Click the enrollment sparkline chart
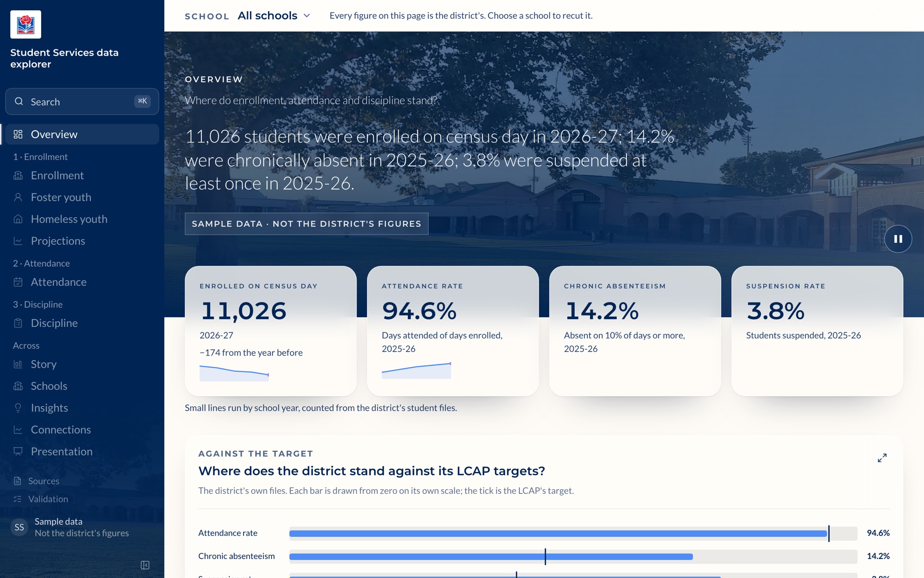Screen dimensions: 924x578 point(234,373)
